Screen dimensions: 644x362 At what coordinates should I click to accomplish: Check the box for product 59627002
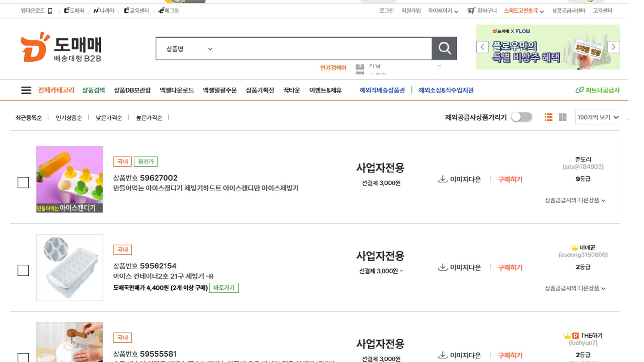23,182
